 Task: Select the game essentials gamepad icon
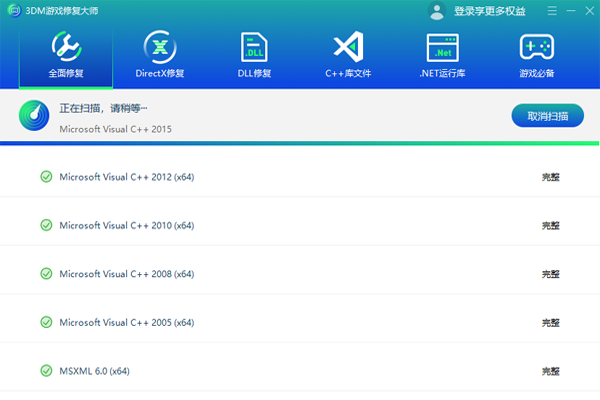(x=537, y=48)
